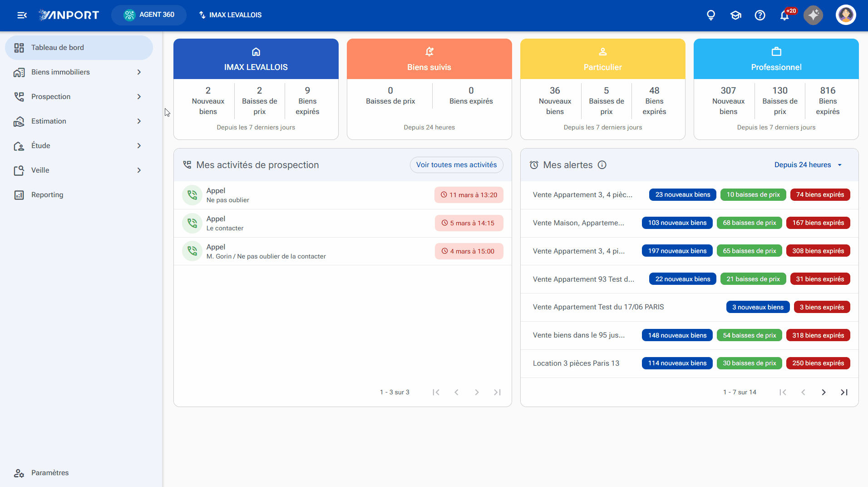Screen dimensions: 868x487
Task: Click the info icon next to Mes alertes
Action: (x=602, y=165)
